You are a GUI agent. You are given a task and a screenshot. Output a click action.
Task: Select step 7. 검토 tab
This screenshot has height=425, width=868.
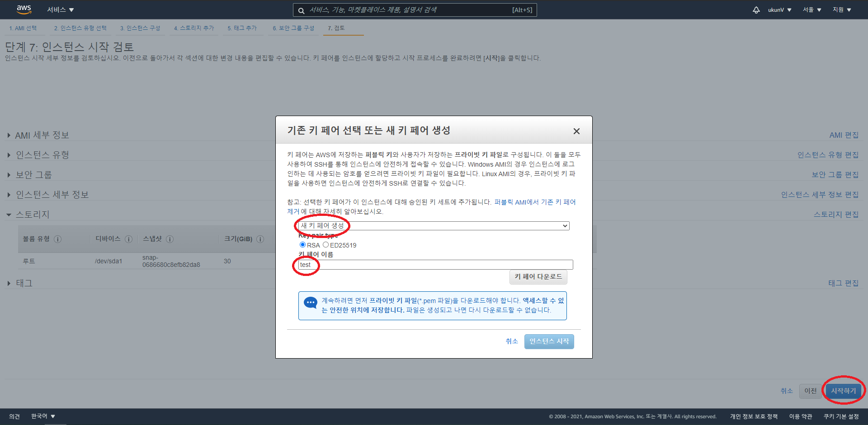point(336,28)
